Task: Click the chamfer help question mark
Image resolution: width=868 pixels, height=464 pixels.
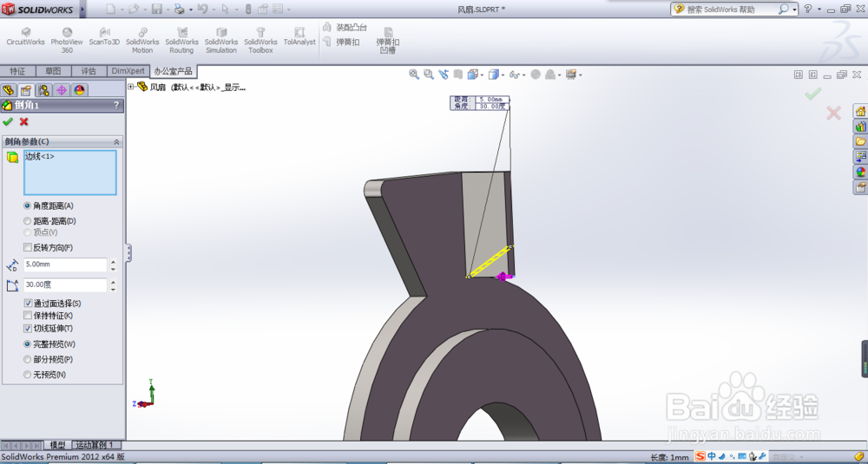Action: pyautogui.click(x=116, y=105)
